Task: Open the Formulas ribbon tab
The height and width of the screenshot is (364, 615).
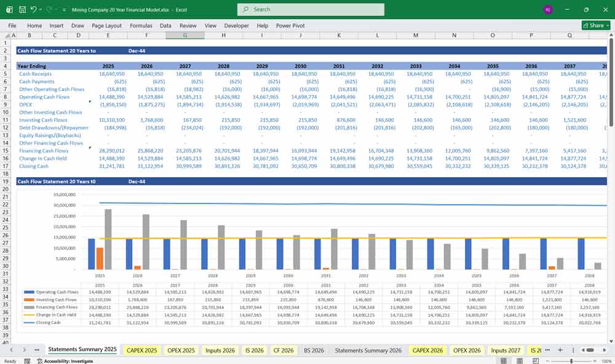Action: point(141,26)
